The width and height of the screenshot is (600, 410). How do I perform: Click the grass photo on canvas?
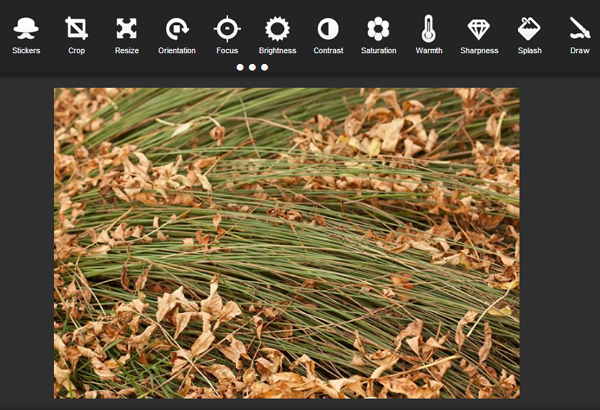(287, 243)
